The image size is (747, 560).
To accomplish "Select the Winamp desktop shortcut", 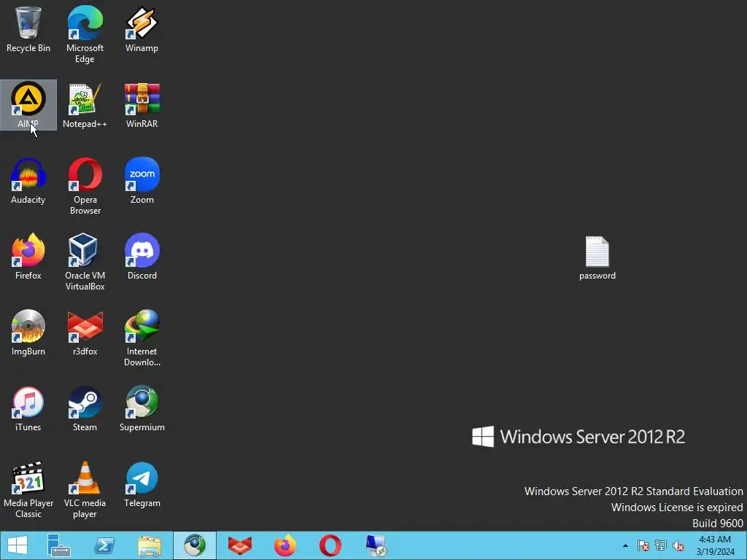I will [x=142, y=29].
